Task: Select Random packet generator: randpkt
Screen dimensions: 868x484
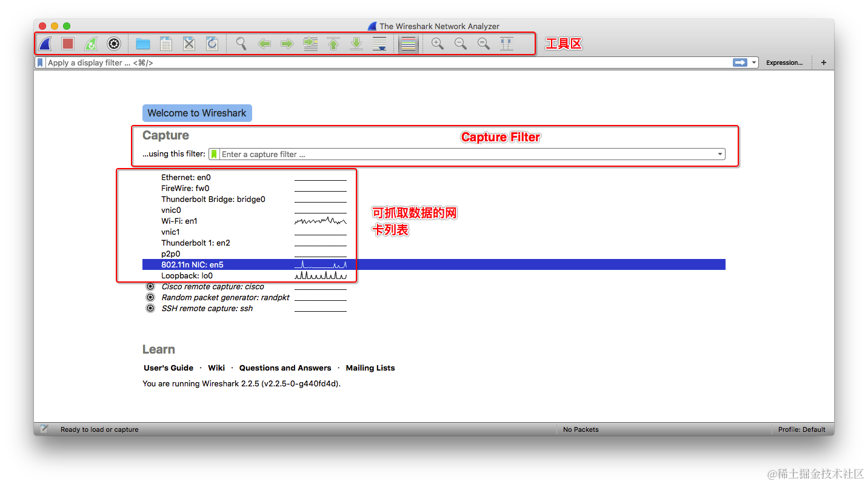Action: pos(225,298)
